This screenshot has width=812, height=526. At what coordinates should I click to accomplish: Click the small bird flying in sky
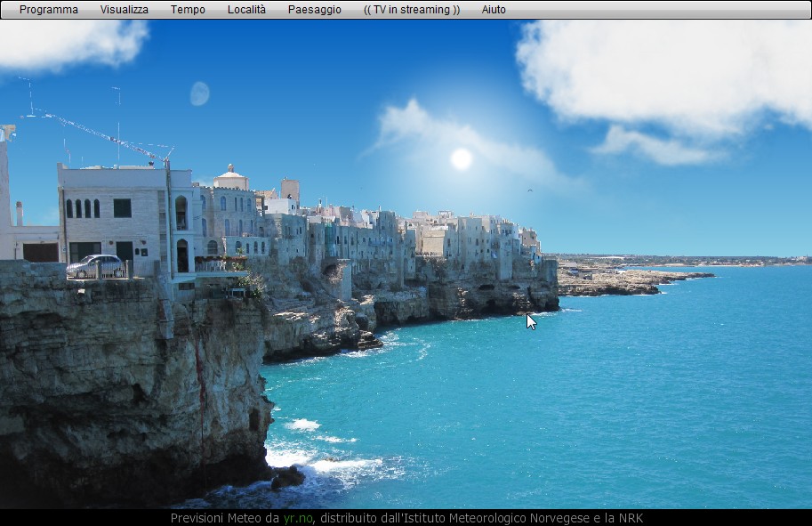[x=530, y=190]
